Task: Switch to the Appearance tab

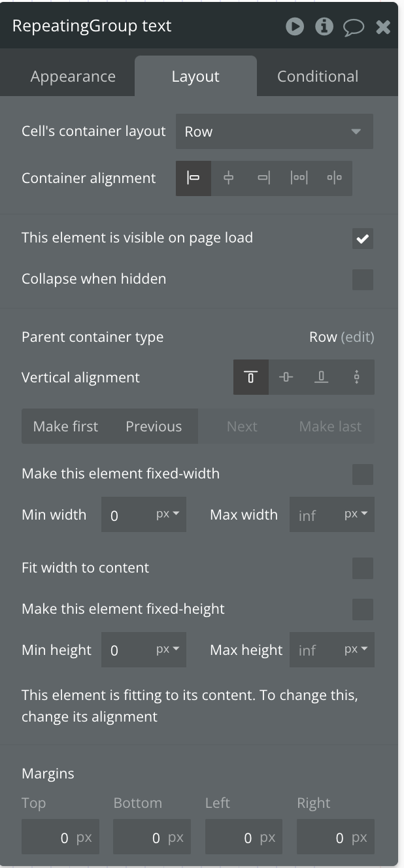Action: pyautogui.click(x=73, y=76)
